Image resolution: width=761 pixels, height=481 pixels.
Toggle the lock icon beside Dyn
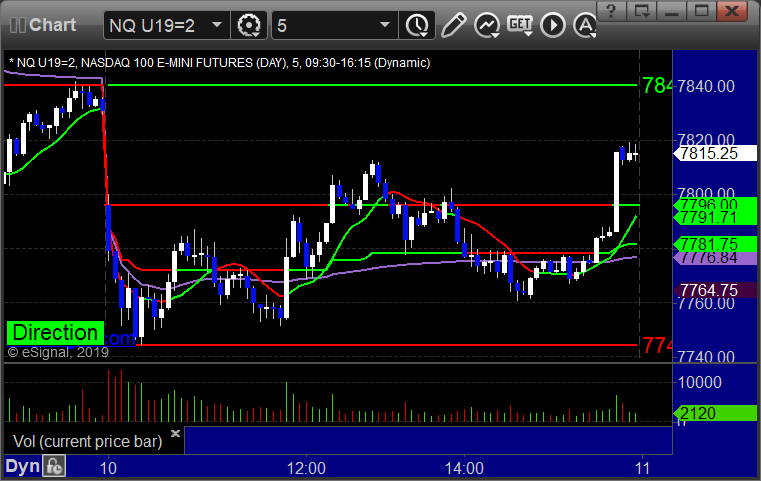pyautogui.click(x=54, y=466)
